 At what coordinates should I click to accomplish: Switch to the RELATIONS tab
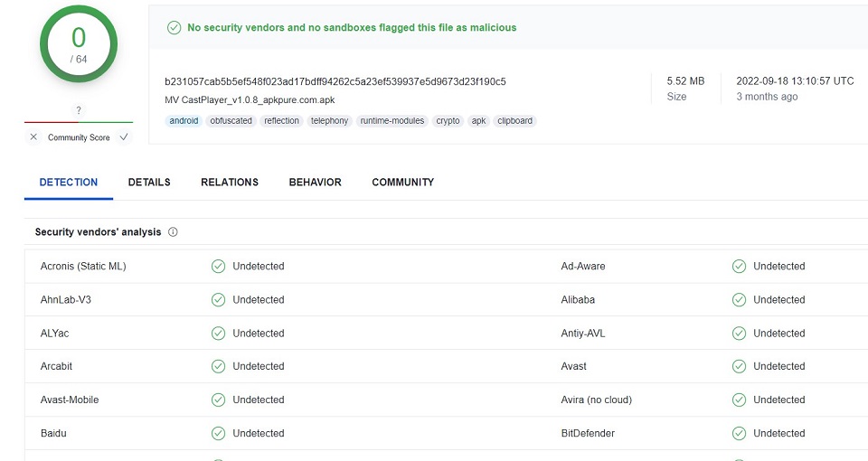[x=230, y=182]
